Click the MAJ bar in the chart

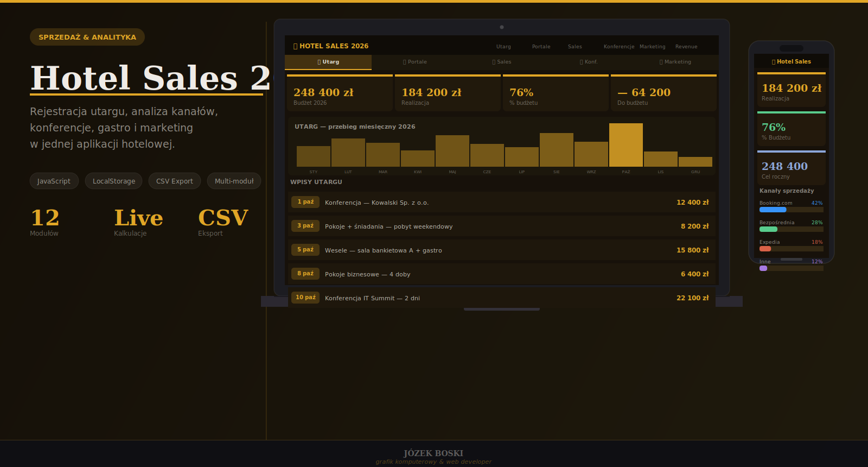coord(452,151)
